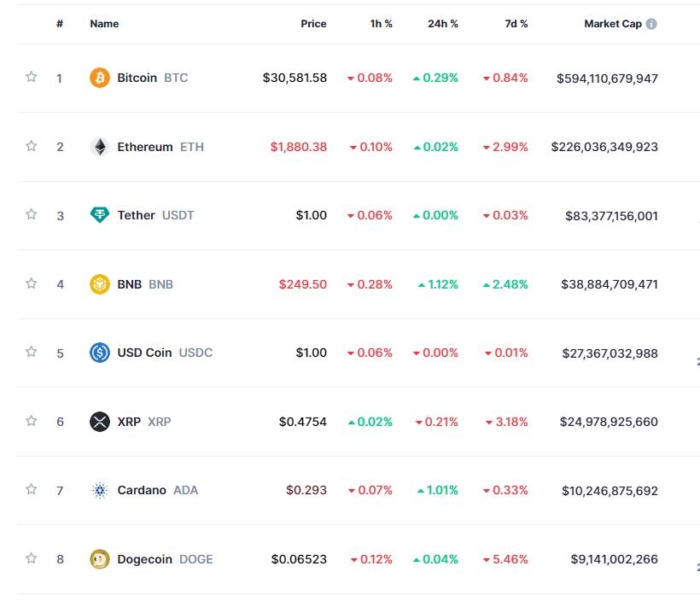Viewport: 700px width, 601px height.
Task: Click the Dogecoin logo icon
Action: tap(100, 559)
